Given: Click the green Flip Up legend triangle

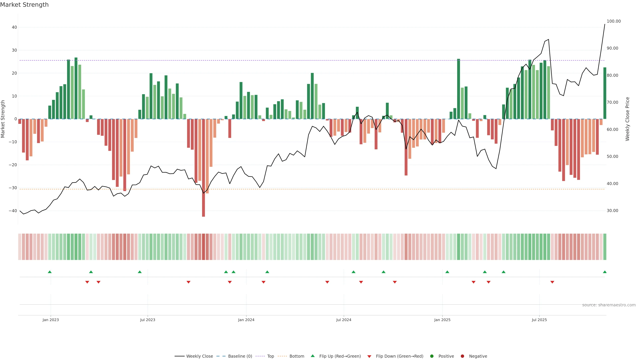Looking at the screenshot, I should 312,356.
